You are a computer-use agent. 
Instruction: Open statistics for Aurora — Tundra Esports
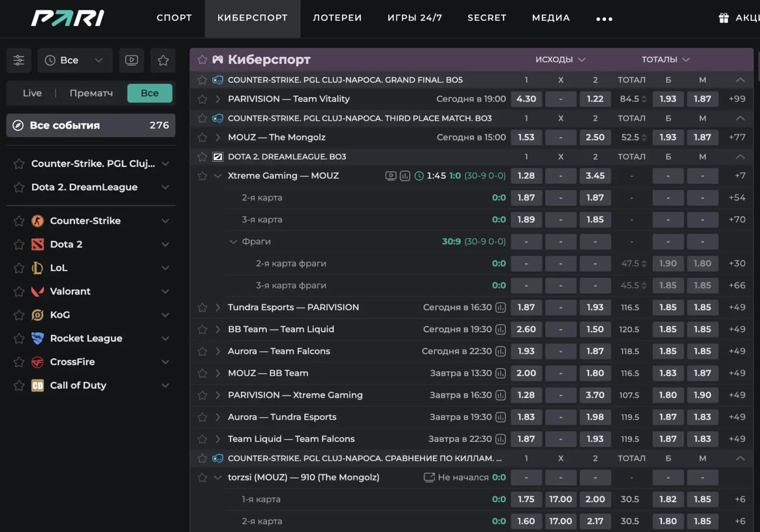501,417
